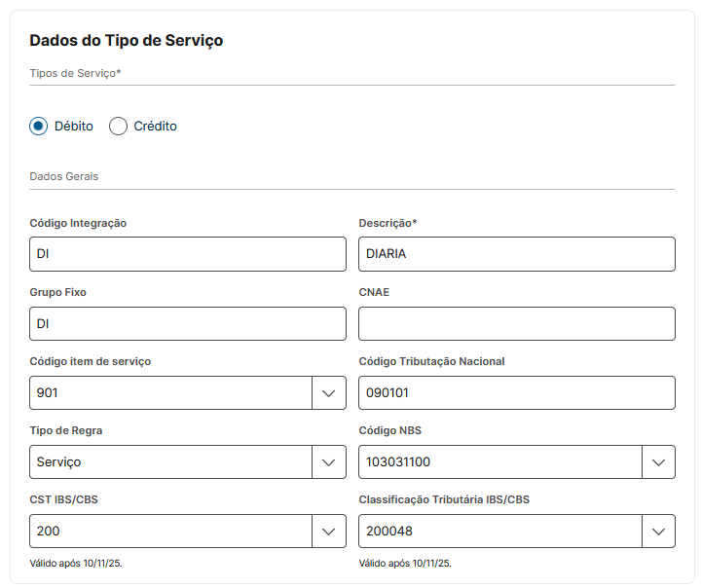This screenshot has height=588, width=701.
Task: Click chevron arrow of Código NBS
Action: pos(658,462)
